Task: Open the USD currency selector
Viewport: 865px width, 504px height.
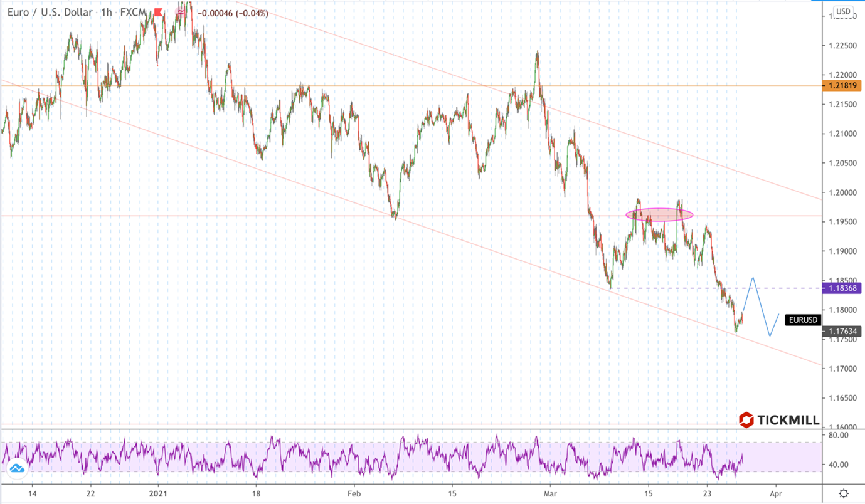Action: pyautogui.click(x=843, y=11)
